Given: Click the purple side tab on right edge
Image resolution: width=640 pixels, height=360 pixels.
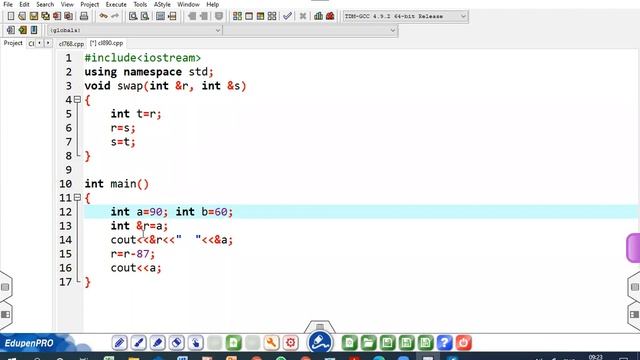Looking at the screenshot, I should pyautogui.click(x=633, y=248).
